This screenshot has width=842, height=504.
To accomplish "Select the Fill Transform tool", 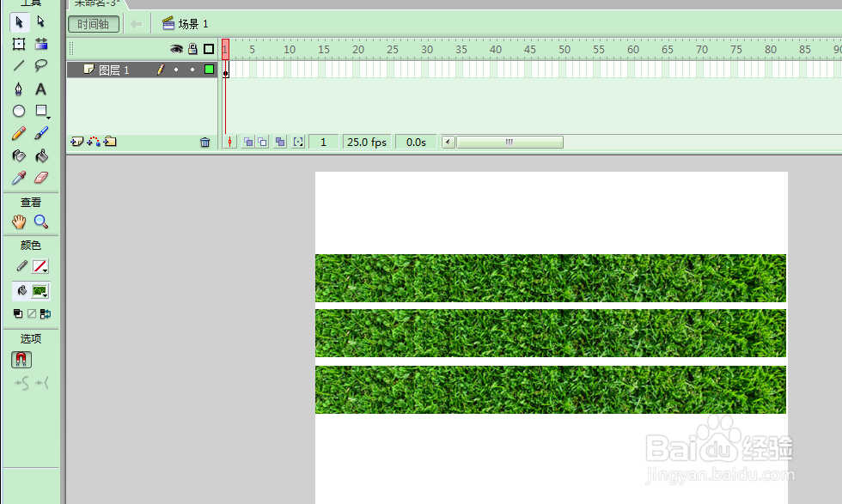I will [x=41, y=44].
